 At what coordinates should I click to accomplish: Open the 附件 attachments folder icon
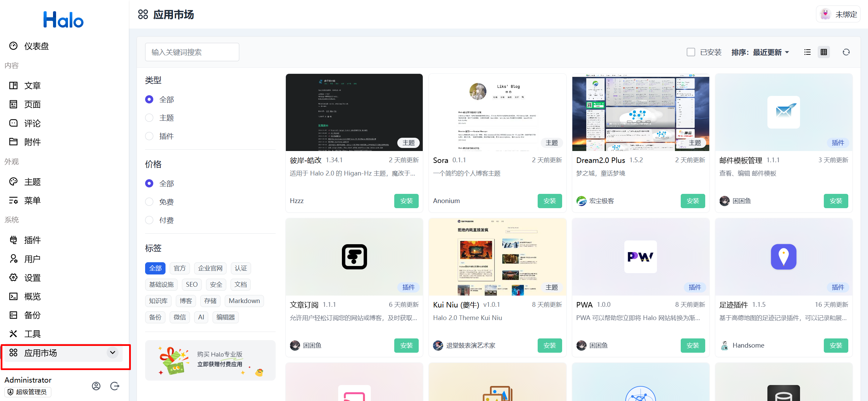tap(13, 141)
